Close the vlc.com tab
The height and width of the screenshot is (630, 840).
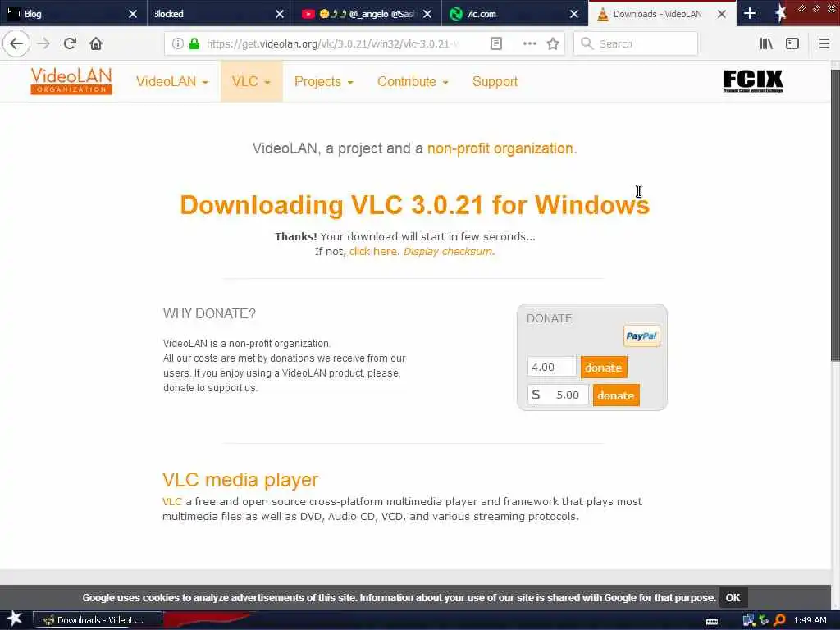(573, 14)
